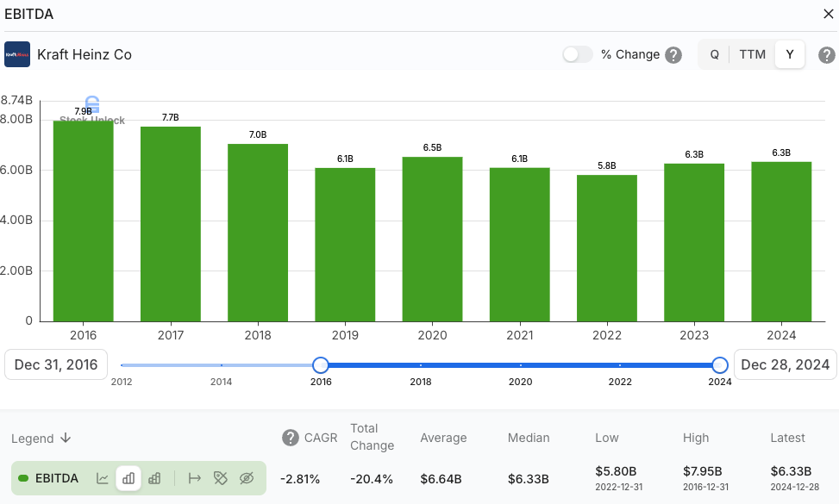The image size is (839, 504).
Task: Click the Median column header
Action: 529,438
